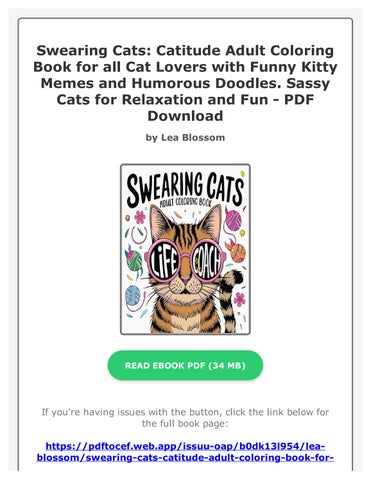Click the 'the full book page:' text line
This screenshot has height=480, width=371.
click(x=185, y=424)
